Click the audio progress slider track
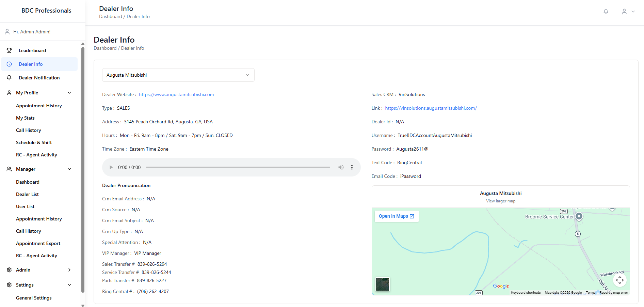The image size is (644, 307). 238,167
